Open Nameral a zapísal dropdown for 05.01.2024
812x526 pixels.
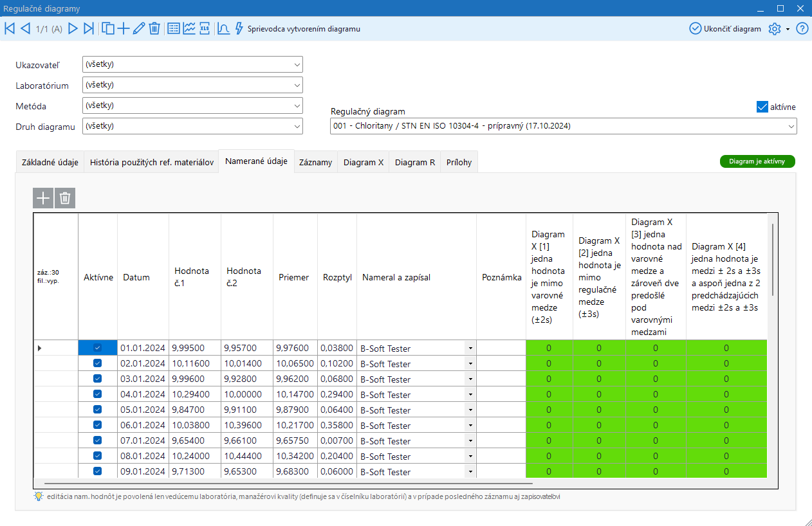point(470,410)
